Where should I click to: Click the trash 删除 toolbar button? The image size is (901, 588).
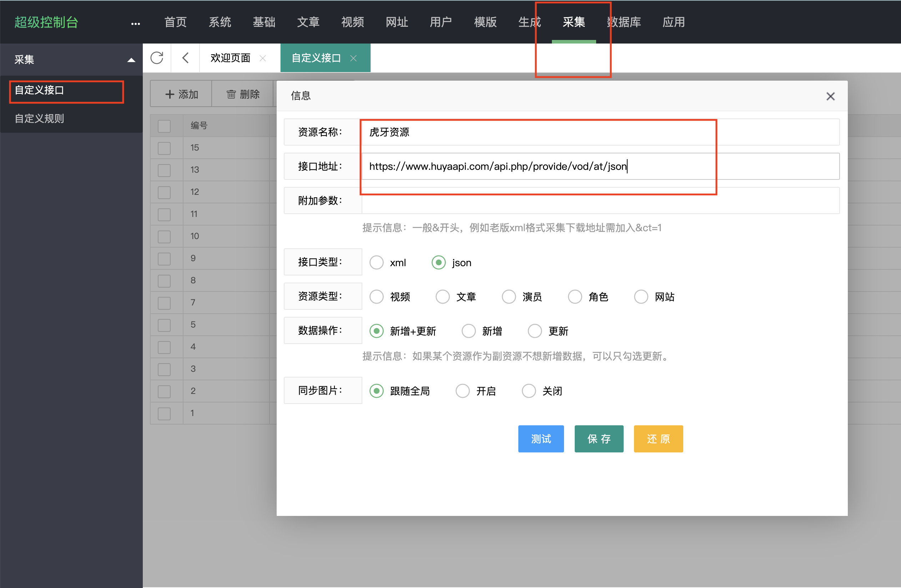[243, 94]
